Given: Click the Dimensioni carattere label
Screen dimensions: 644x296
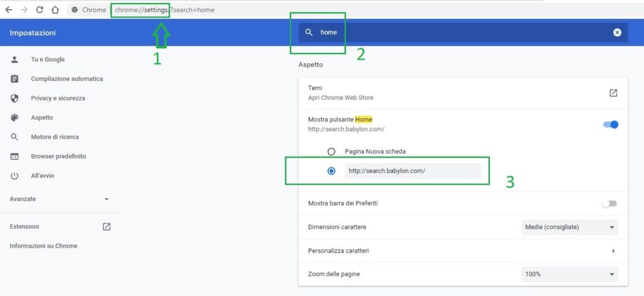Looking at the screenshot, I should pos(337,227).
